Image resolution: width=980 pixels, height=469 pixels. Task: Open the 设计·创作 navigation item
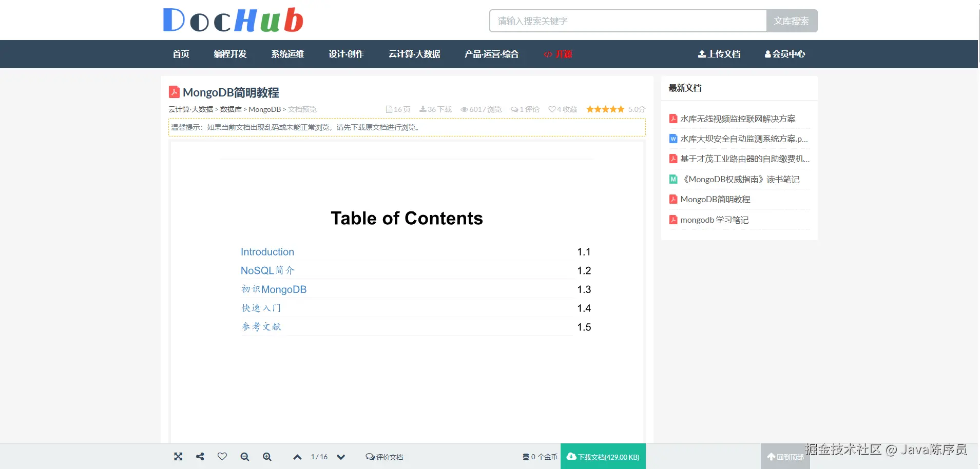tap(346, 54)
